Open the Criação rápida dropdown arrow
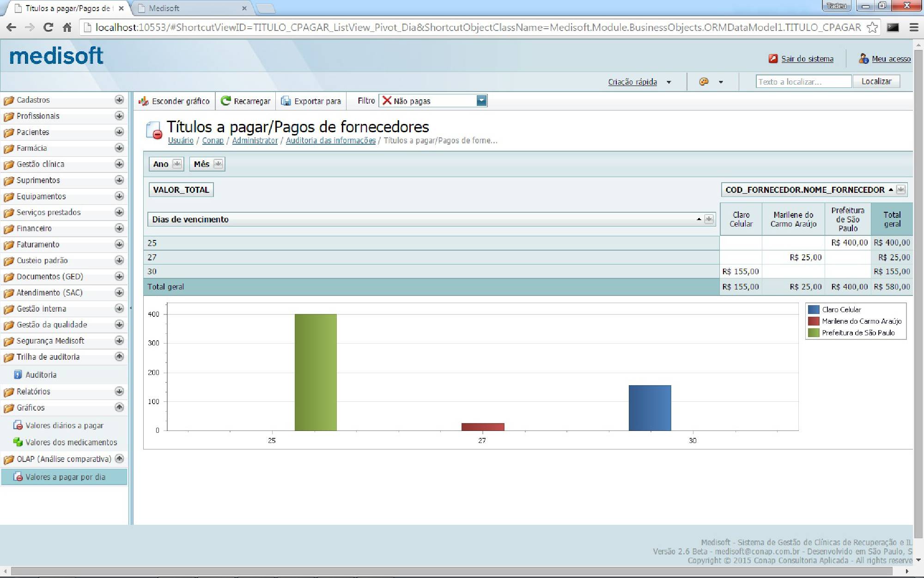The image size is (924, 578). pyautogui.click(x=669, y=82)
